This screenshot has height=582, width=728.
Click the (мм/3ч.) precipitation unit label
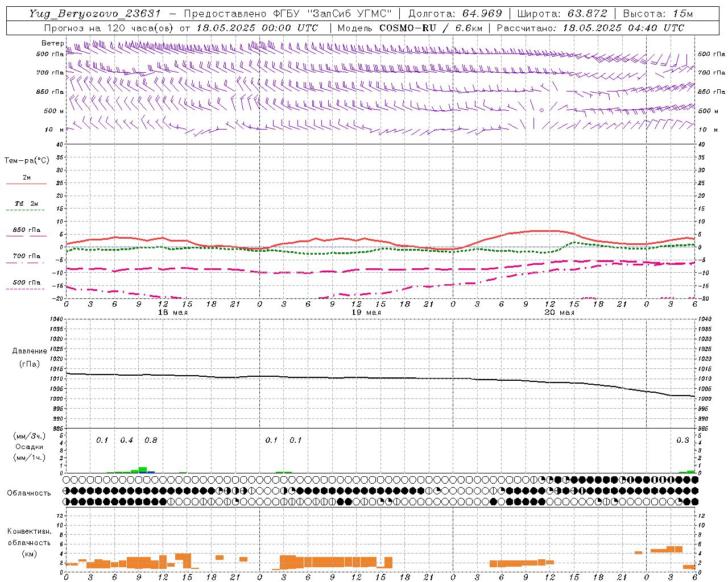coord(30,436)
